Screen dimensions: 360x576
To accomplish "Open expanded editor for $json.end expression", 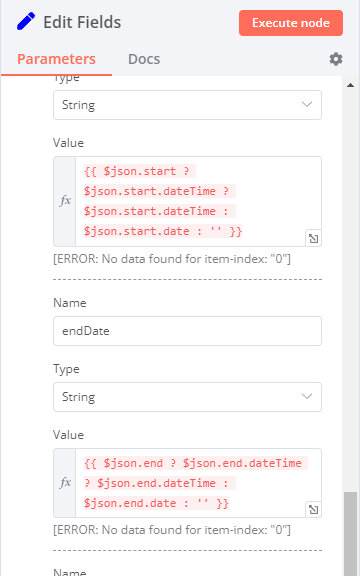I will point(313,510).
